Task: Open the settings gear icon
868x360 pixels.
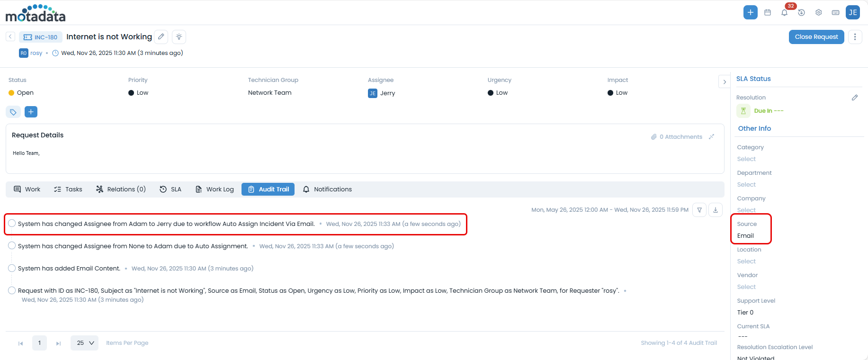Action: [x=818, y=12]
